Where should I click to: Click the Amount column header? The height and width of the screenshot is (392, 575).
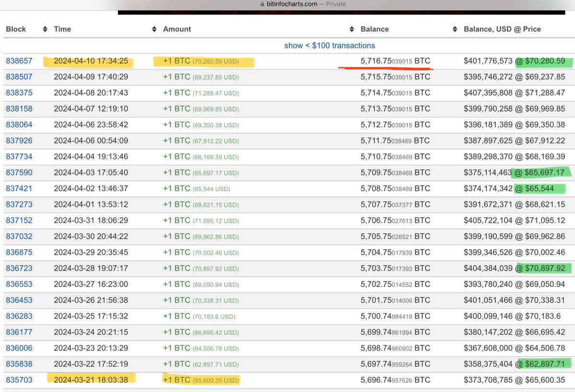tap(177, 29)
